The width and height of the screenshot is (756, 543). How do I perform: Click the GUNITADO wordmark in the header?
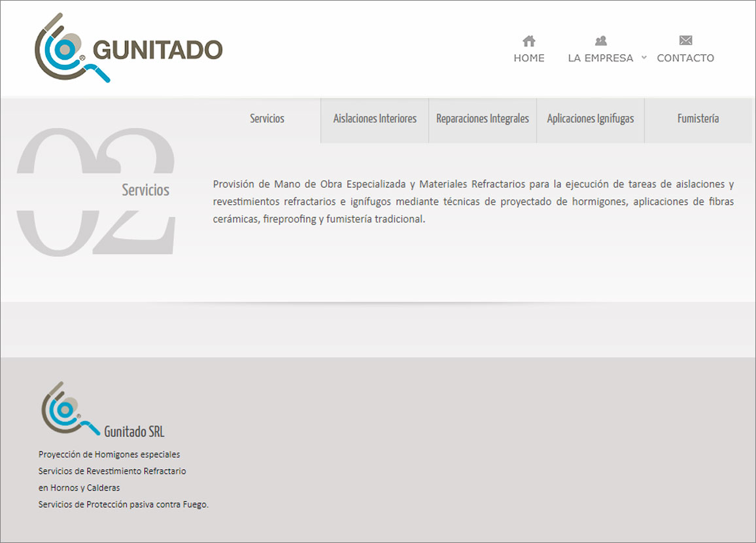coord(158,50)
